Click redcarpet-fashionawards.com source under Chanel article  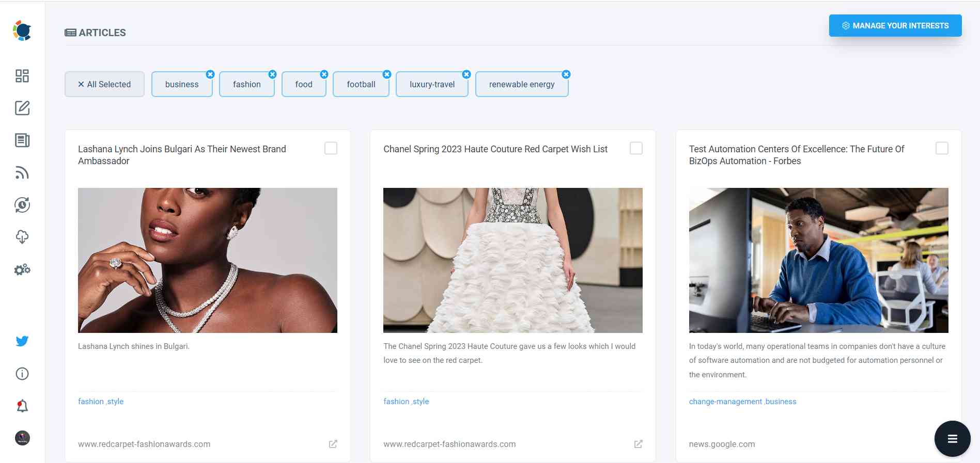(x=449, y=444)
